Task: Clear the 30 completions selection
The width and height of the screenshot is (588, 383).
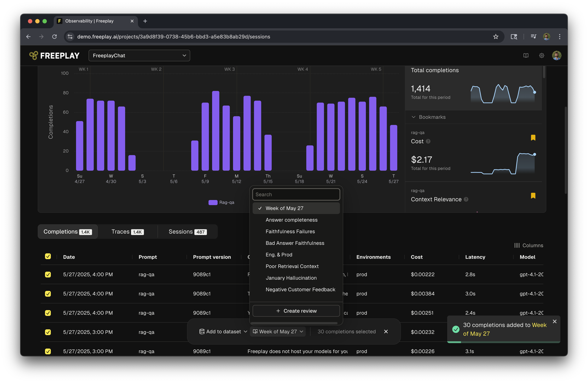Action: click(386, 331)
